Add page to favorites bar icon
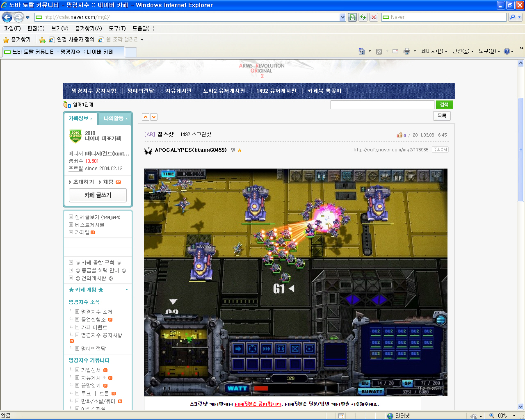Screen dimensions: 525x420 tap(42, 40)
